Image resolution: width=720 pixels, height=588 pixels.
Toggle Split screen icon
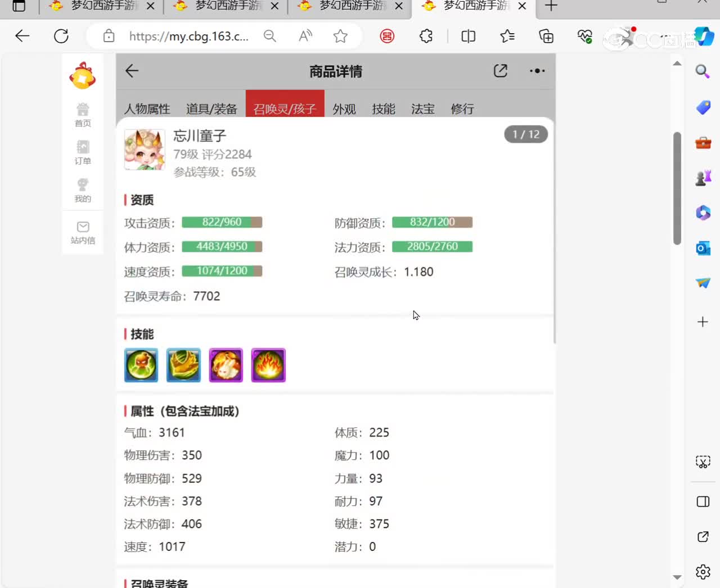click(468, 37)
